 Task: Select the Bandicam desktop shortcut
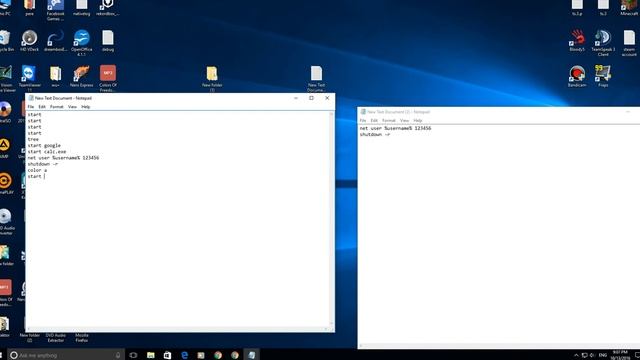(577, 76)
